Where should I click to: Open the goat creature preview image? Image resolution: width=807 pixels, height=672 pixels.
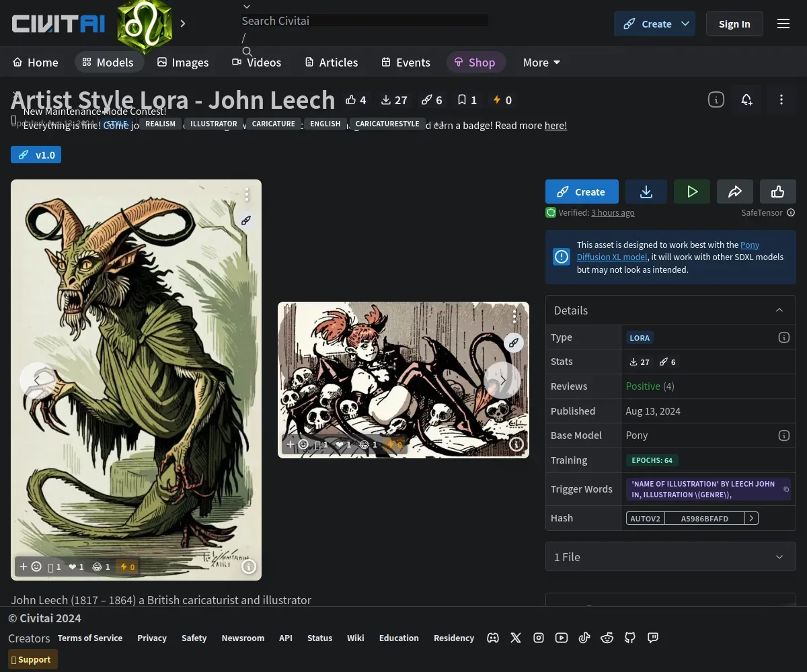[136, 380]
